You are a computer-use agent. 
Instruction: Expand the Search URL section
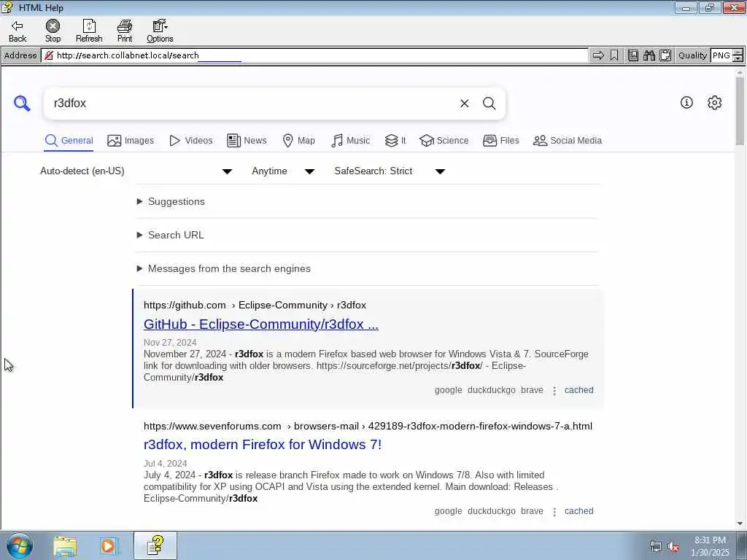171,235
